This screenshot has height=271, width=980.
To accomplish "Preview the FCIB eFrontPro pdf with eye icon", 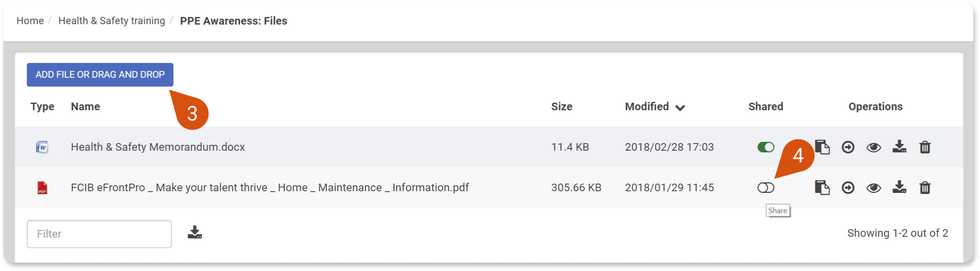I will [x=874, y=188].
